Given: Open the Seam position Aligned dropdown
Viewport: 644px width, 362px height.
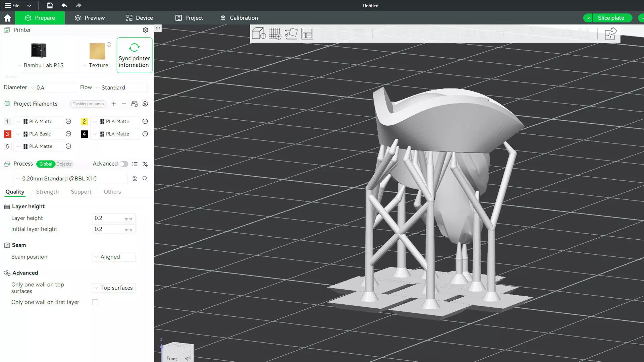Looking at the screenshot, I should tap(114, 257).
